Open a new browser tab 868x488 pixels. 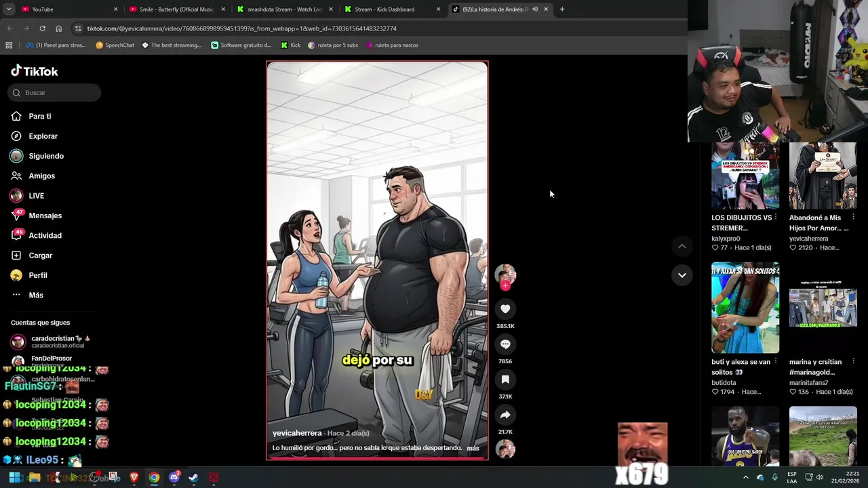(x=562, y=9)
